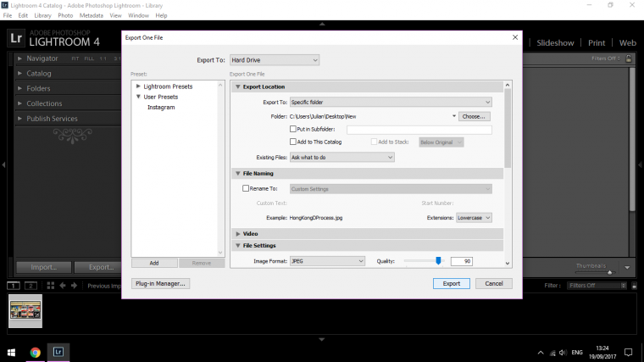Open toolbar options dropdown arrow beside Thumbnails
Image resolution: width=644 pixels, height=362 pixels.
click(x=627, y=268)
